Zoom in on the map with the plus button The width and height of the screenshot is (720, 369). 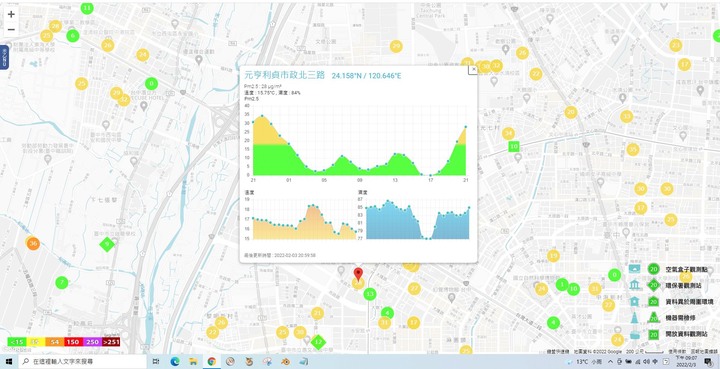pyautogui.click(x=11, y=14)
